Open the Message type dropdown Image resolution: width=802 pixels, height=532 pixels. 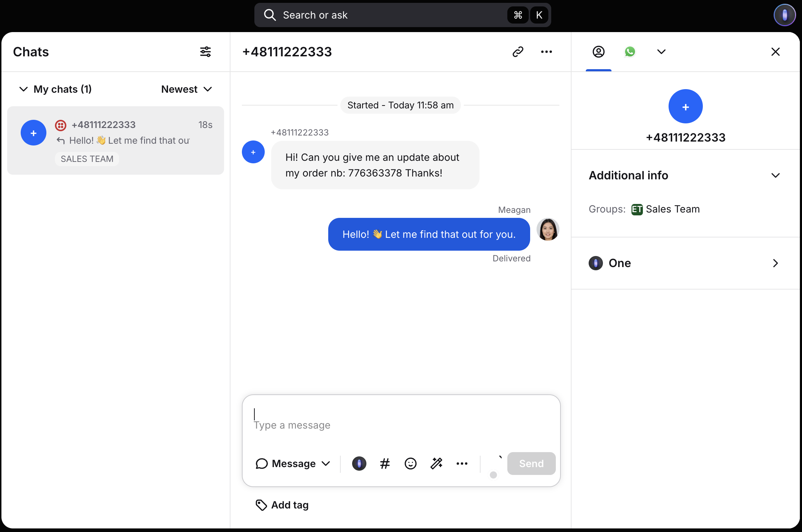pos(293,464)
